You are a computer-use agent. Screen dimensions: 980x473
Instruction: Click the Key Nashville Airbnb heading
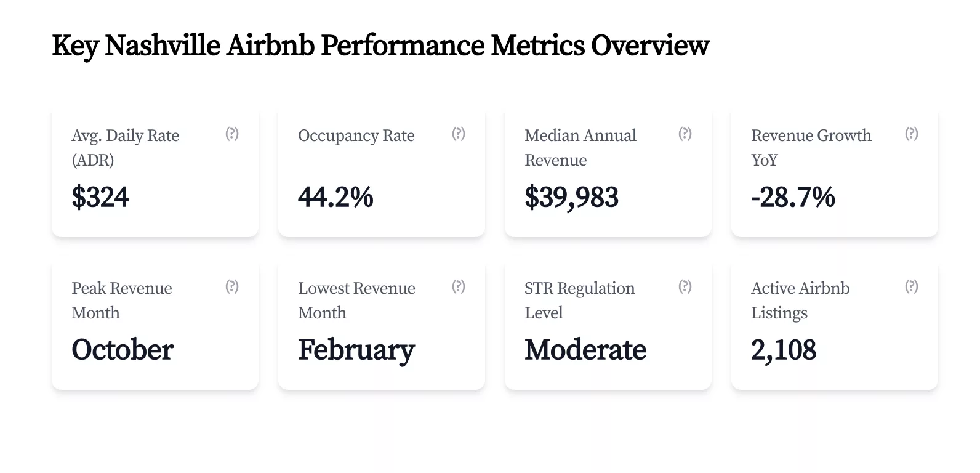click(380, 44)
